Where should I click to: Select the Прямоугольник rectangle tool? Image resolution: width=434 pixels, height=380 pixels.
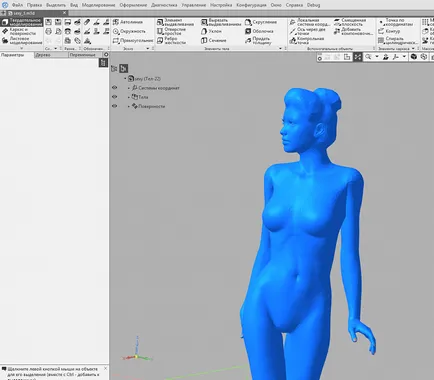coord(133,40)
